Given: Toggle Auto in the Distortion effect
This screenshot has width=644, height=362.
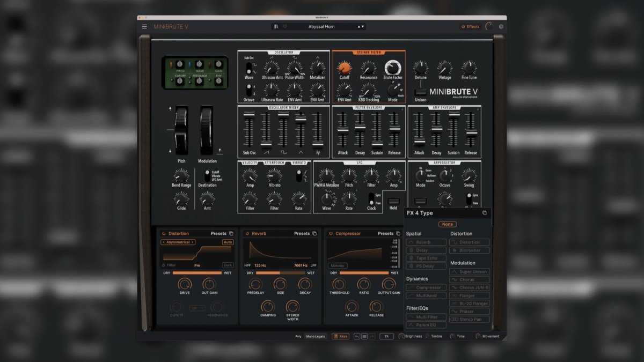Looking at the screenshot, I should tap(228, 242).
